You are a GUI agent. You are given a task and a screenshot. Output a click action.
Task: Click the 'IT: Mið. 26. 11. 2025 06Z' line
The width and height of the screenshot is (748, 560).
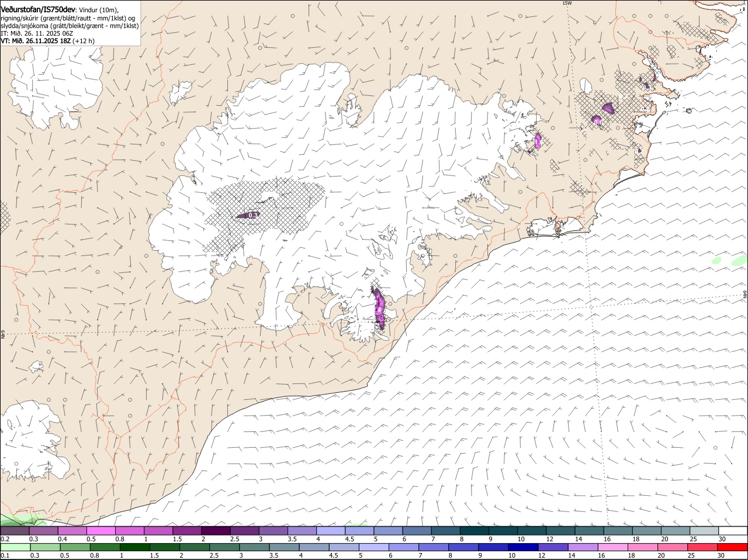pyautogui.click(x=37, y=33)
